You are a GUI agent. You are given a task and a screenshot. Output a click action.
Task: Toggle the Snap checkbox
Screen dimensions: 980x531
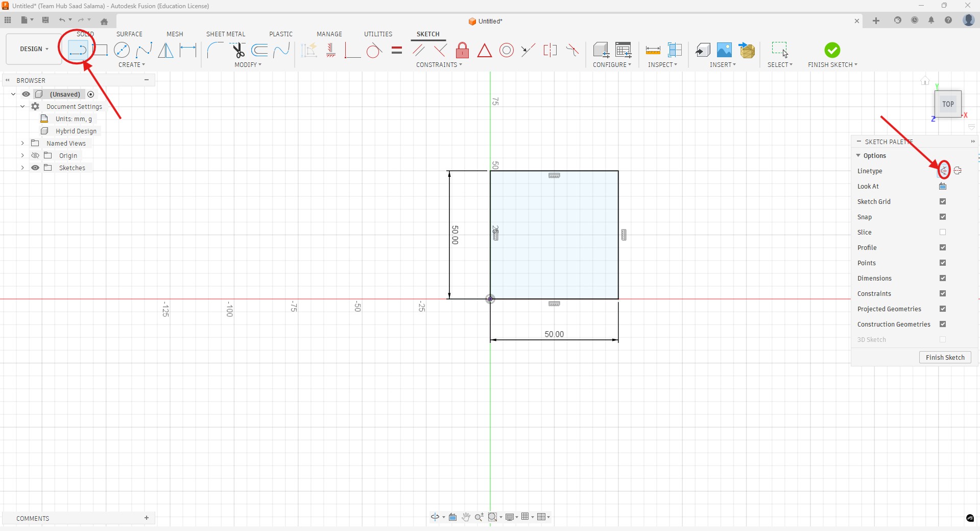[943, 217]
